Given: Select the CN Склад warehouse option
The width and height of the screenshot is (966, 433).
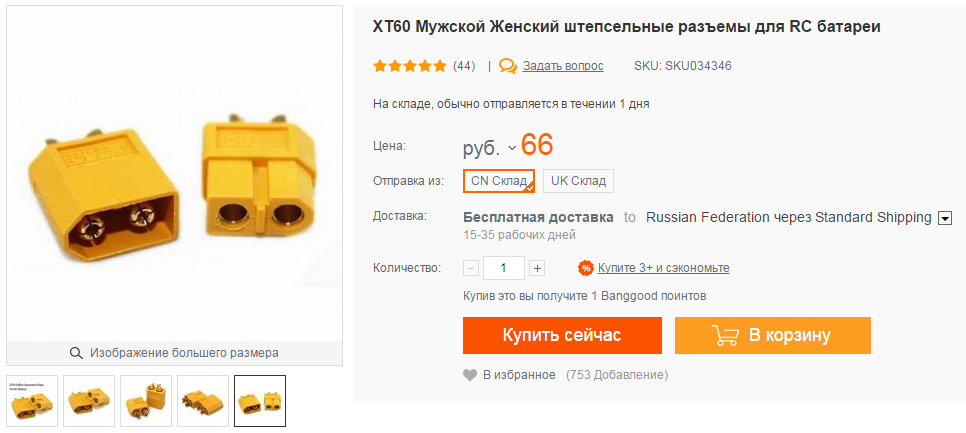Looking at the screenshot, I should click(x=498, y=181).
